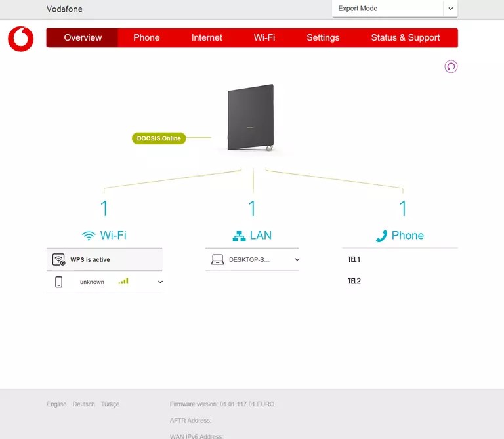The width and height of the screenshot is (504, 439).
Task: Open the Settings menu tab
Action: pos(323,37)
